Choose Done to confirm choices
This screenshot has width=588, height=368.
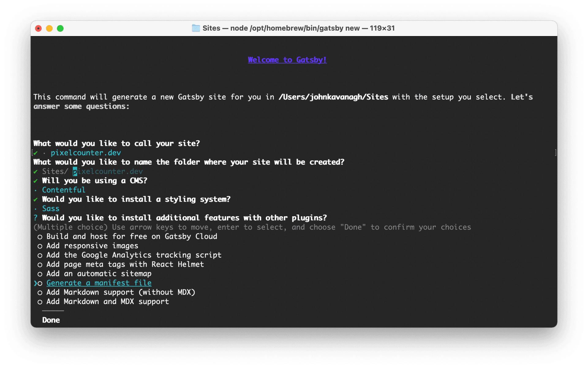point(51,320)
